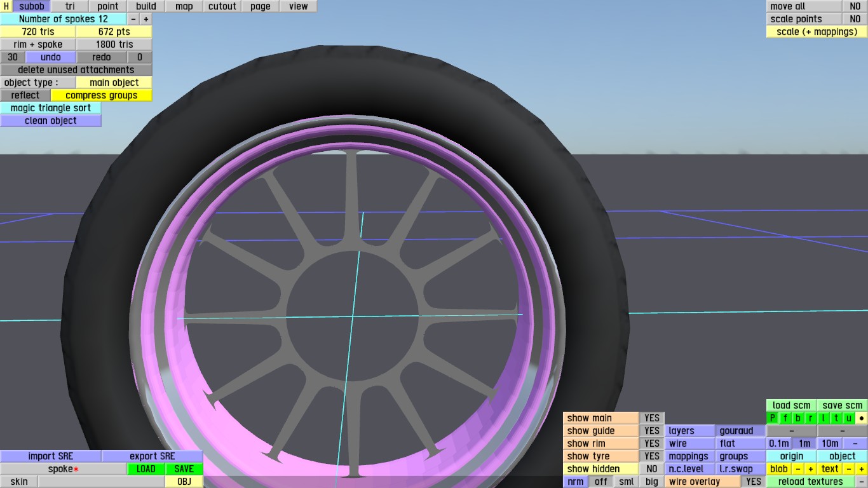
Task: Select the off option beside nrm
Action: tap(601, 482)
